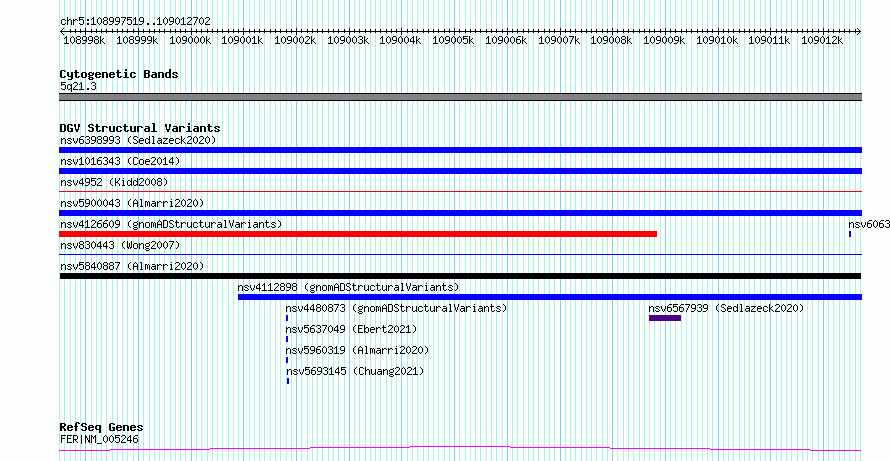Click the 109012k ruler tick label

click(x=822, y=40)
